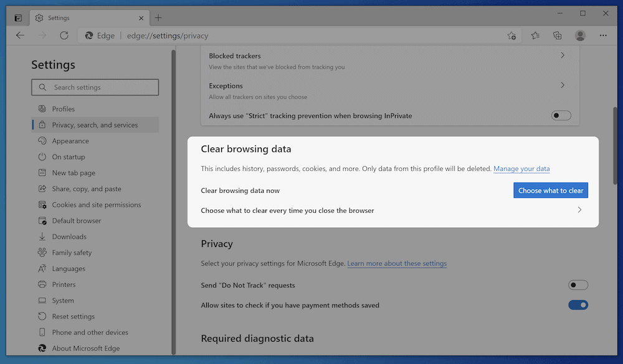
Task: Disable sites checking for saved payment methods
Action: click(x=578, y=305)
